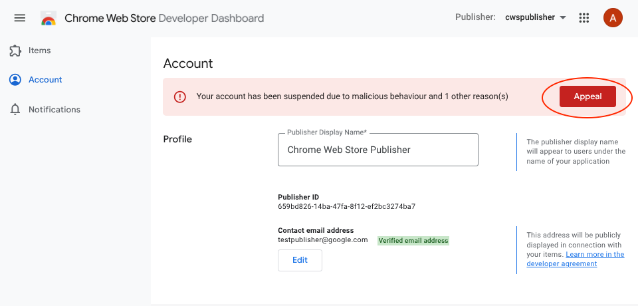
Task: Open the developer agreement Learn more link
Action: tap(595, 255)
